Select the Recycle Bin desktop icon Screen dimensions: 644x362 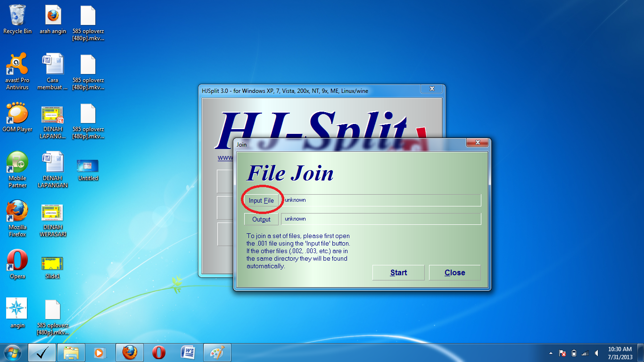(17, 19)
